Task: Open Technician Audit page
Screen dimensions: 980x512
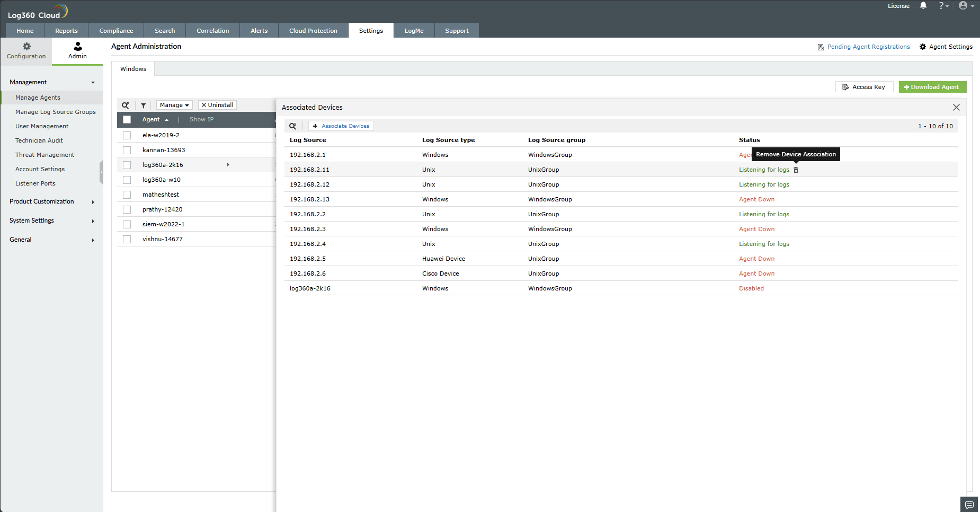Action: pyautogui.click(x=39, y=140)
